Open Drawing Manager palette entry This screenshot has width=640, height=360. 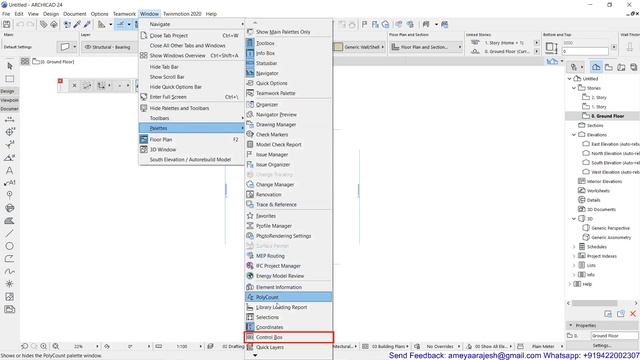click(x=288, y=124)
